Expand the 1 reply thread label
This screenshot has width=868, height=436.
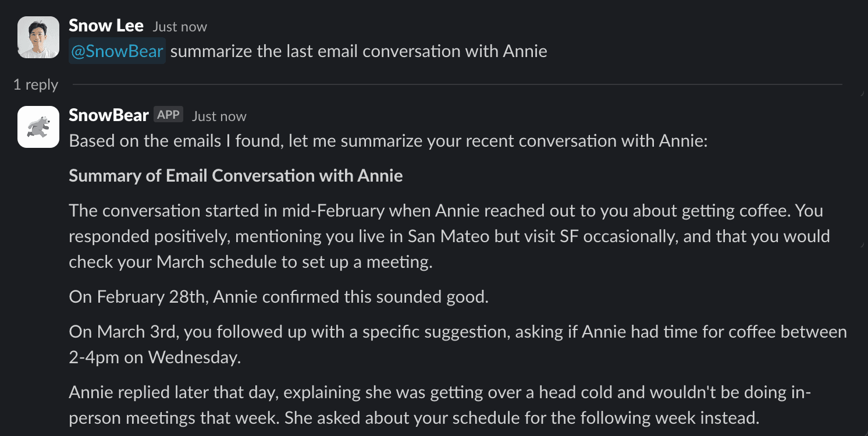35,85
